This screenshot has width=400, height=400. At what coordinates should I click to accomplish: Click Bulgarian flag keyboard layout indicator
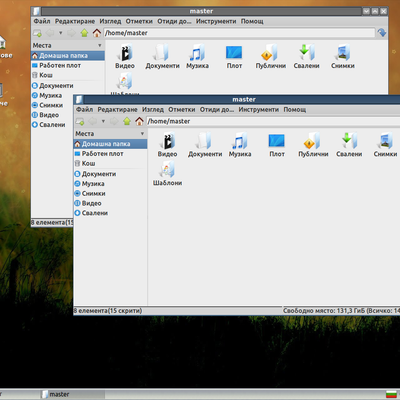390,395
